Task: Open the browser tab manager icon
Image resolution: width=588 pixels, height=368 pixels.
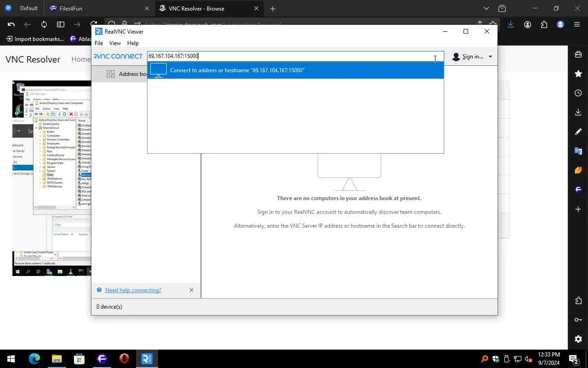Action: click(502, 8)
